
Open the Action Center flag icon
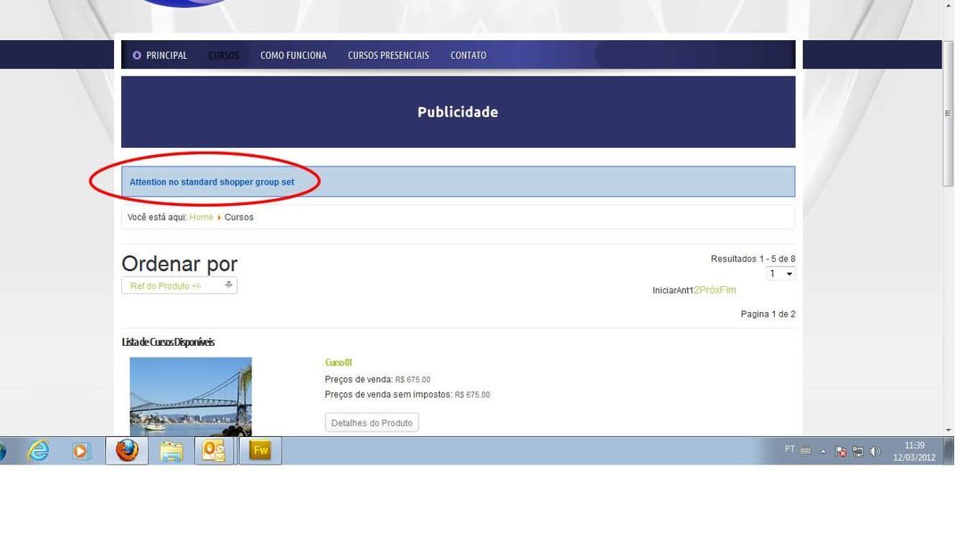click(841, 451)
